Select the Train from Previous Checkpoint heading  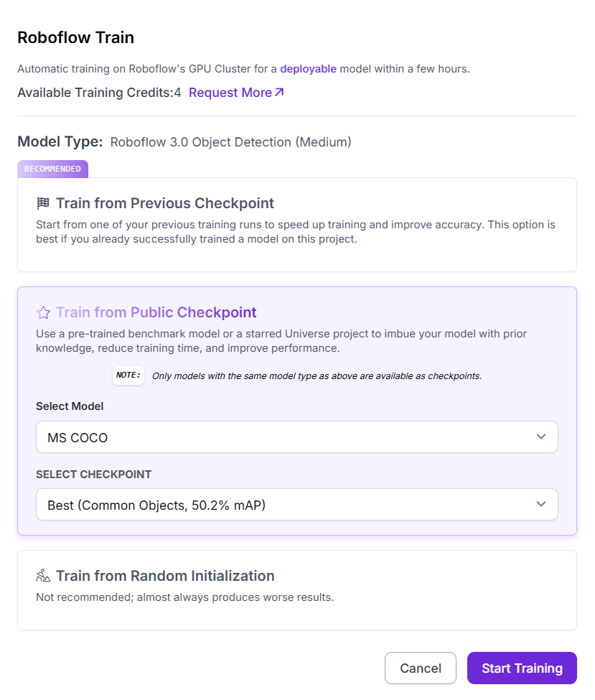pos(165,203)
